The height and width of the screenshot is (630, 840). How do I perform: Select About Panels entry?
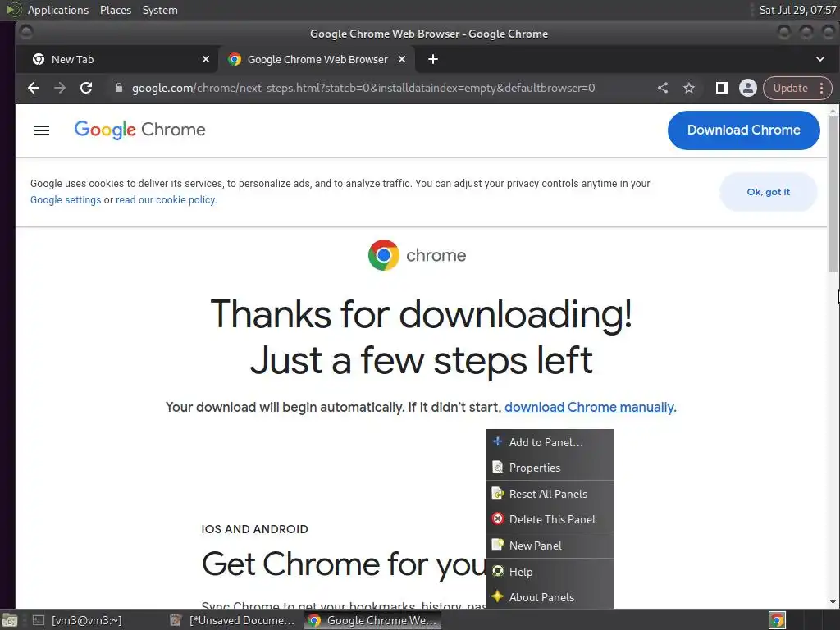(x=550, y=597)
